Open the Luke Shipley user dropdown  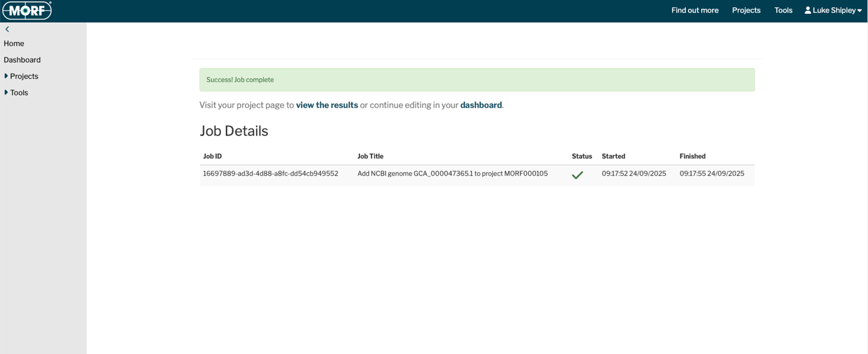coord(833,10)
